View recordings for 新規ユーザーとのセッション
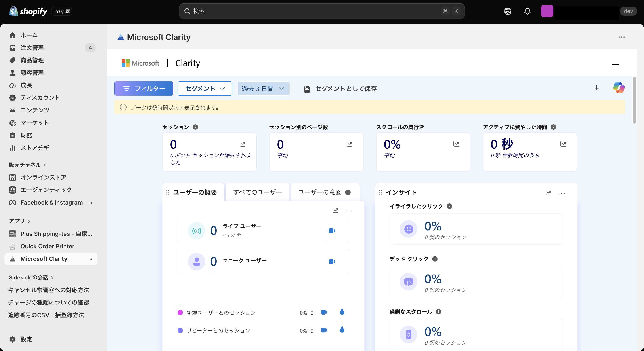The image size is (644, 351). [x=324, y=312]
